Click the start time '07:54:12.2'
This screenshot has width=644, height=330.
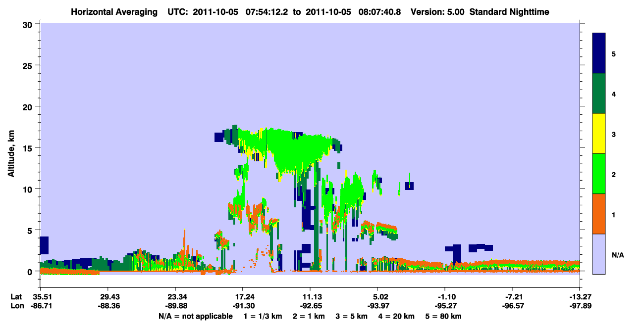(268, 11)
